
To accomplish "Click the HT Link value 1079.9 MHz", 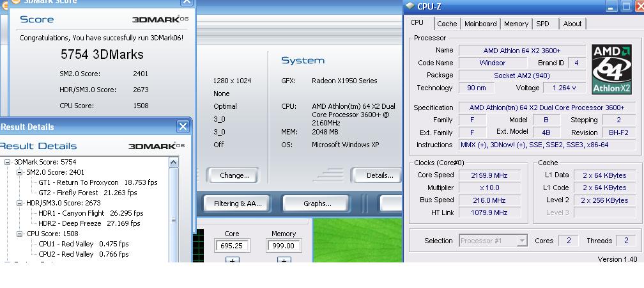I will point(489,212).
